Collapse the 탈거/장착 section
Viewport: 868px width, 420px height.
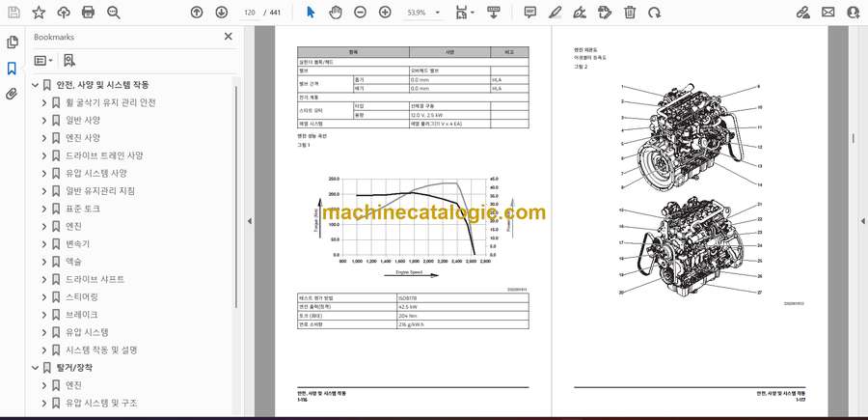[x=36, y=368]
